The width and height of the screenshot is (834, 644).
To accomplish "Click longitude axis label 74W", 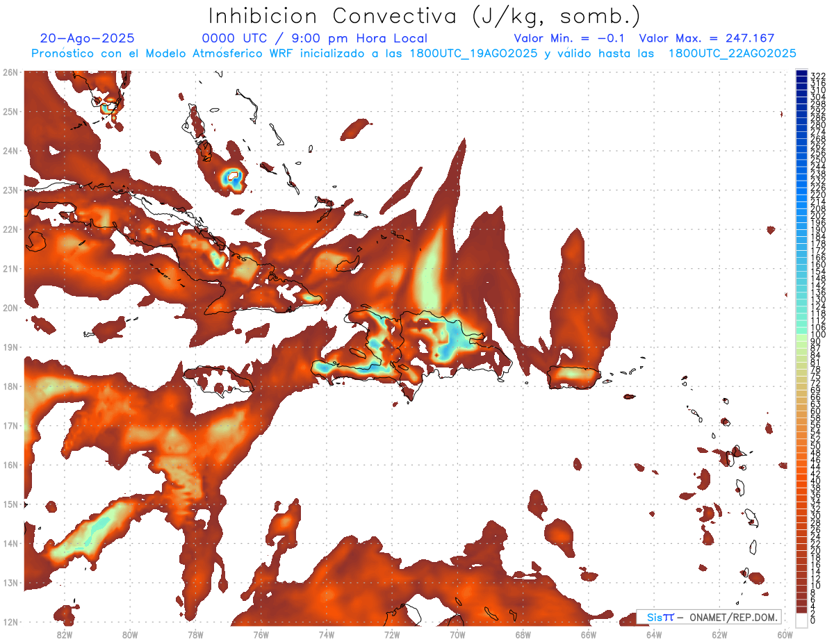I will 327,634.
